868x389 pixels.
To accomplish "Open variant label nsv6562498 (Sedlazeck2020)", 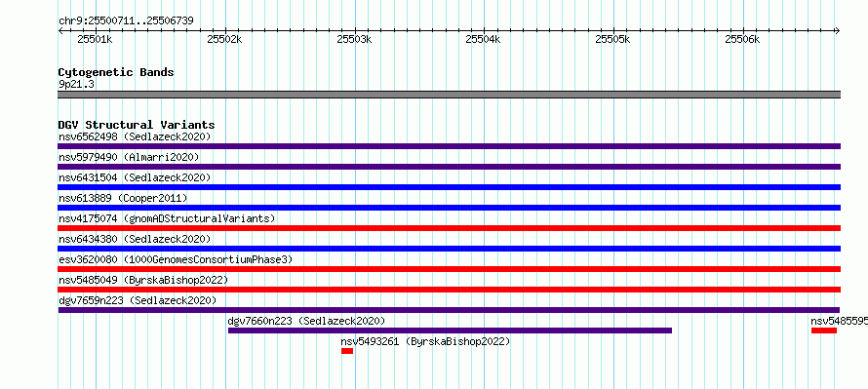I will click(x=135, y=136).
